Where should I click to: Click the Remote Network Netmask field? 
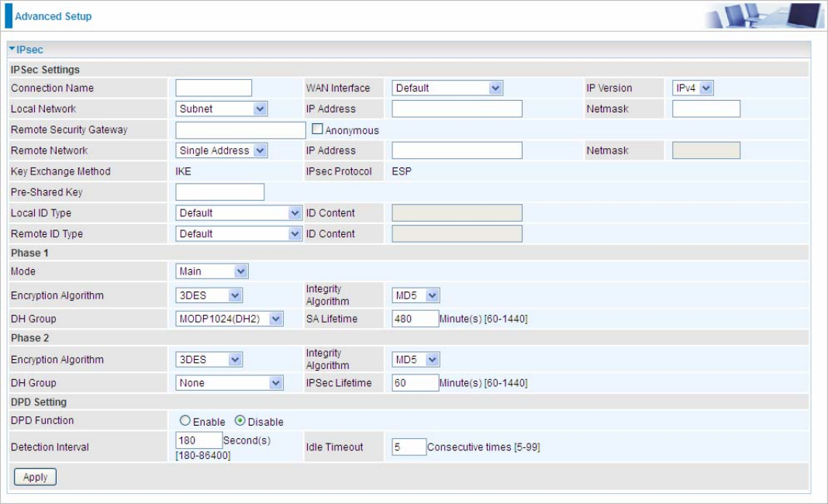(x=706, y=150)
